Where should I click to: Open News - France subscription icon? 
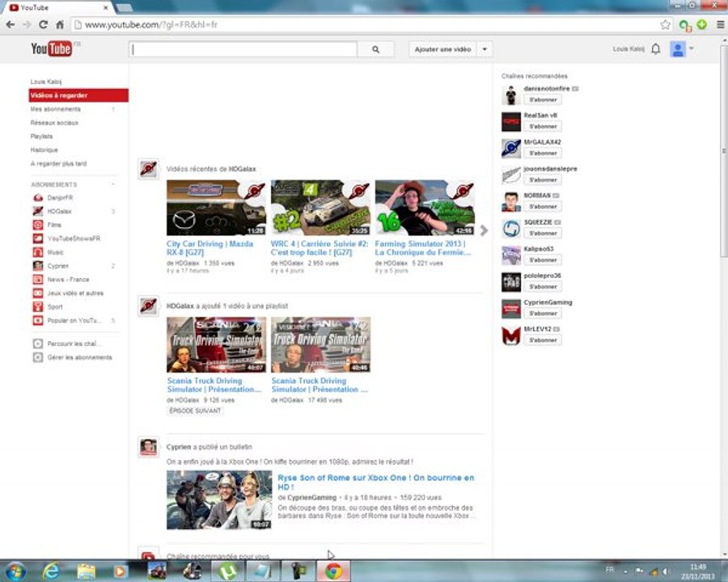tap(37, 280)
